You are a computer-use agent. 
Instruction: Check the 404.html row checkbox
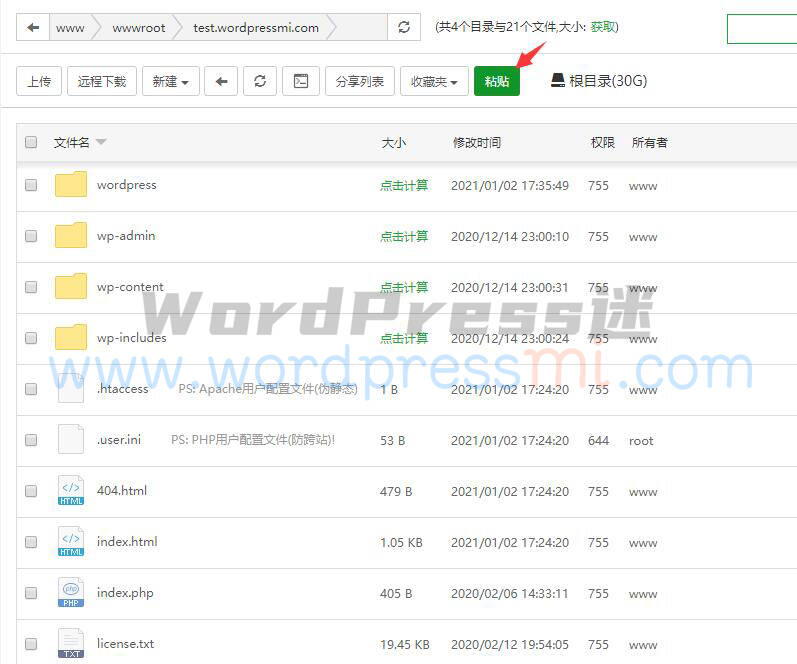point(31,491)
